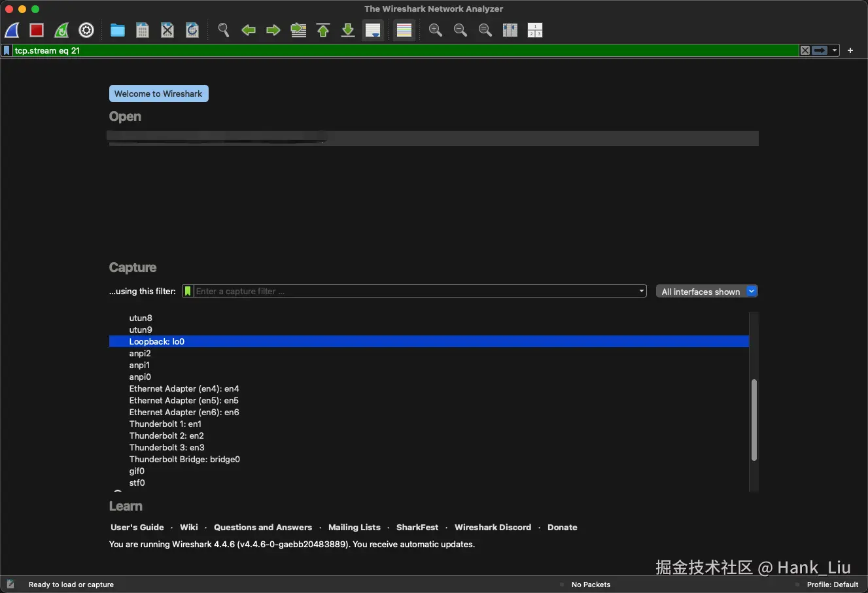Reset text to normal size with the zoom icon
This screenshot has height=593, width=868.
coord(485,30)
